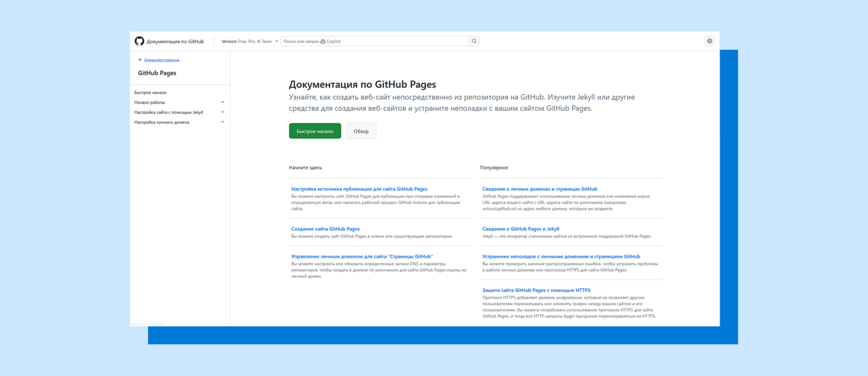Image resolution: width=868 pixels, height=376 pixels.
Task: Open Управление личным доменом для сайта link
Action: pos(362,256)
